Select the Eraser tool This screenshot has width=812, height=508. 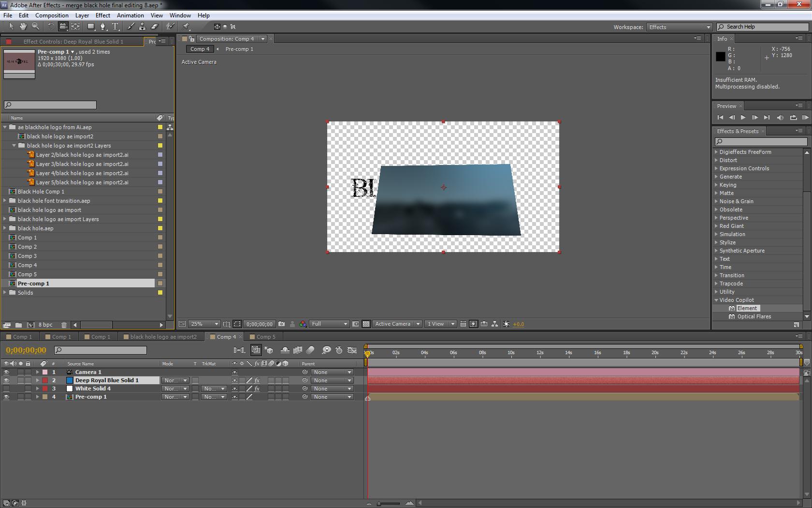155,27
